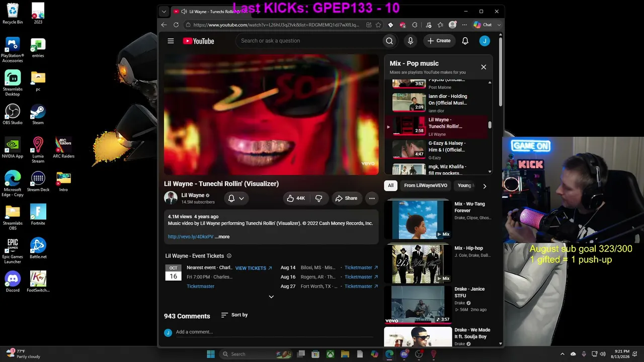Click the VIEW TICKETS link
This screenshot has width=644, height=362.
click(254, 268)
